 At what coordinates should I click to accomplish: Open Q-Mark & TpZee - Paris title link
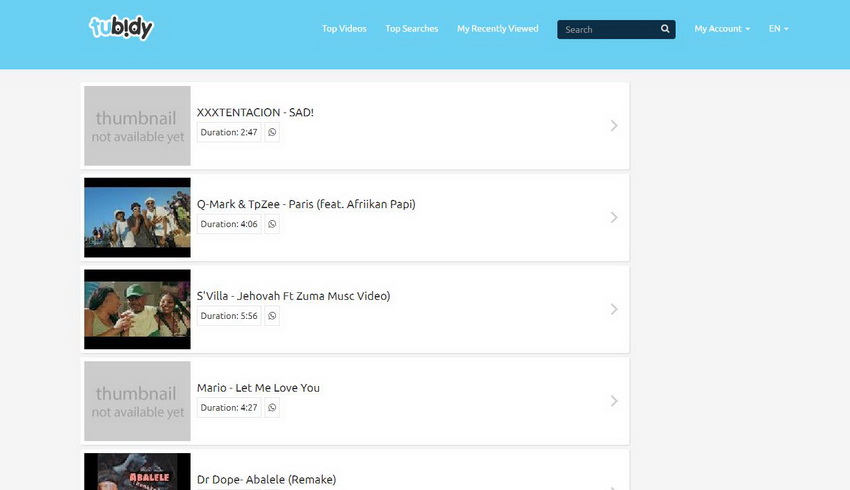pos(306,204)
